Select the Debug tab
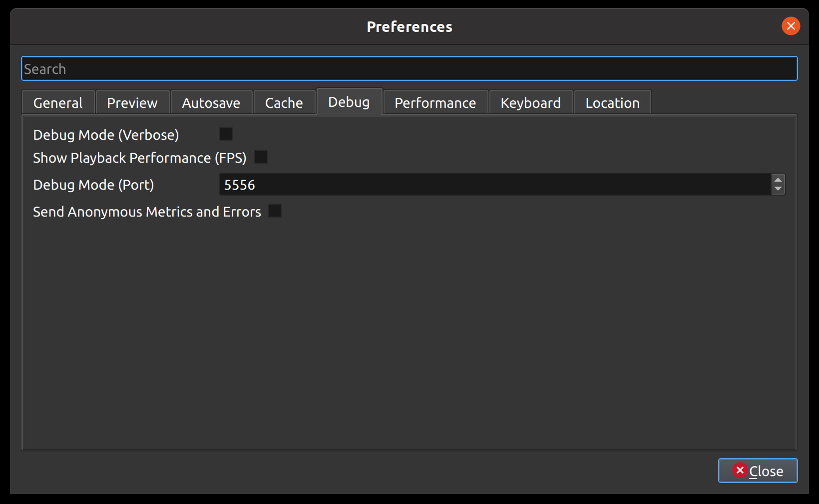The height and width of the screenshot is (504, 819). [349, 102]
